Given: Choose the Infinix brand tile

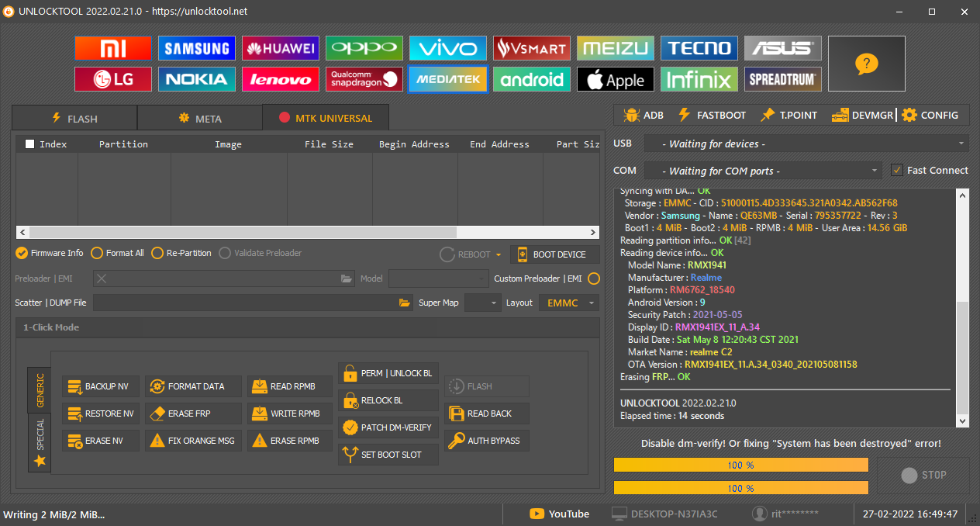Looking at the screenshot, I should pos(699,79).
